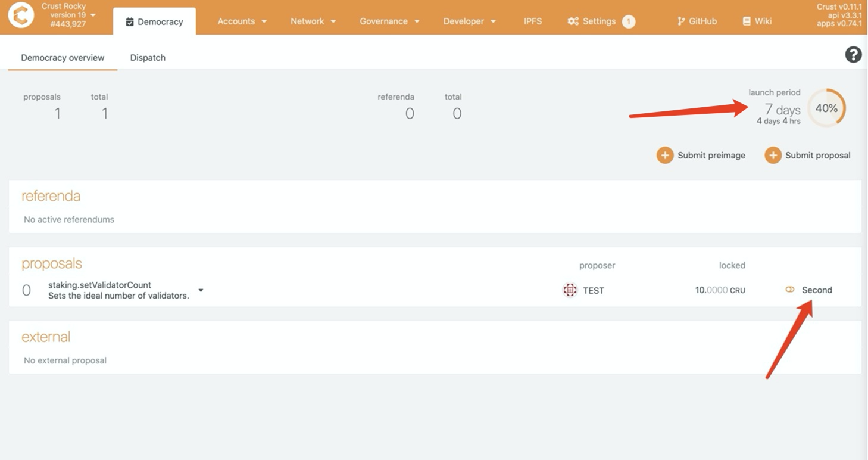
Task: Click the proposal index 0
Action: 26,290
